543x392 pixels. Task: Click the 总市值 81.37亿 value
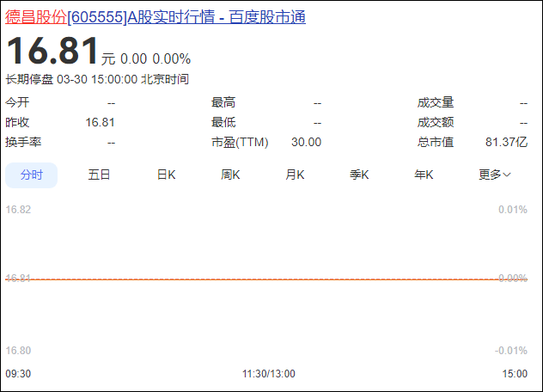(x=506, y=142)
